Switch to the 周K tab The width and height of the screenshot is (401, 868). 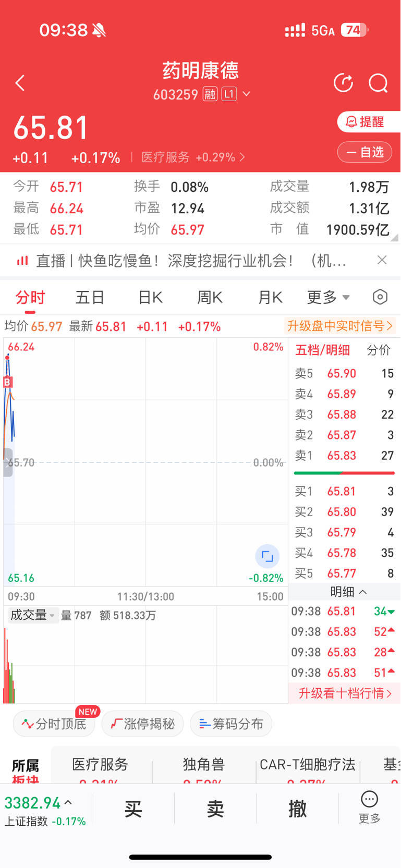coord(210,298)
